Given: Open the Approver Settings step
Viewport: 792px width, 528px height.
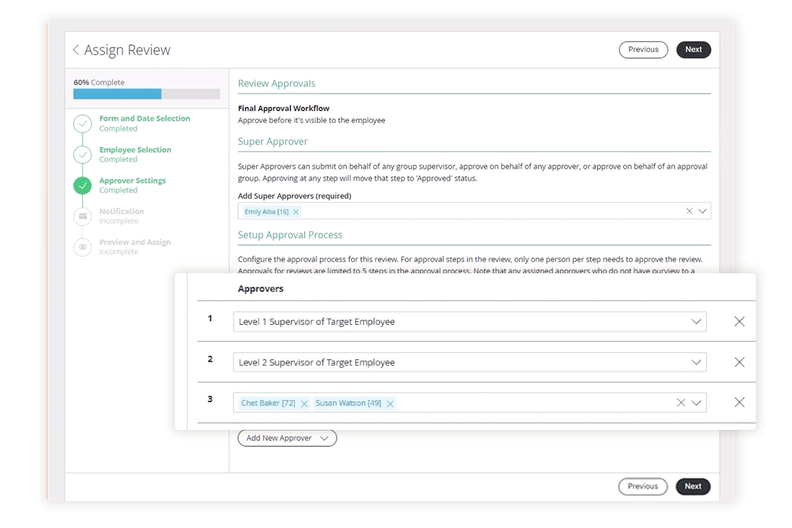Looking at the screenshot, I should tap(132, 185).
